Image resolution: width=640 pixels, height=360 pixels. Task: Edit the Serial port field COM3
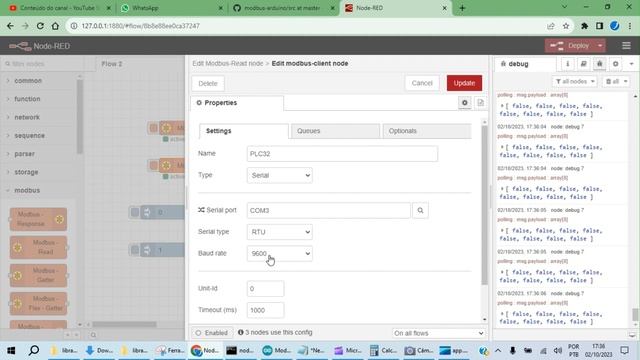[329, 211]
